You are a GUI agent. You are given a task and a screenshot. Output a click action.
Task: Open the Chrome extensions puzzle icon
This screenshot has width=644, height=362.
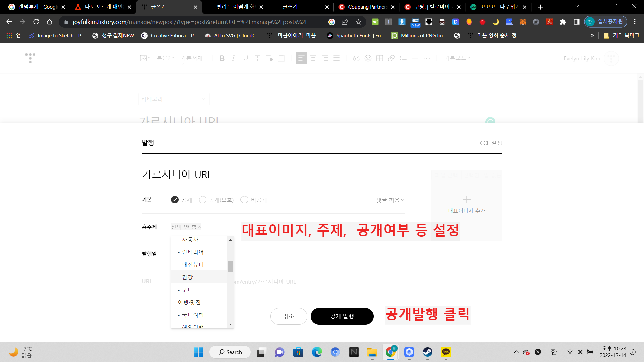(563, 22)
